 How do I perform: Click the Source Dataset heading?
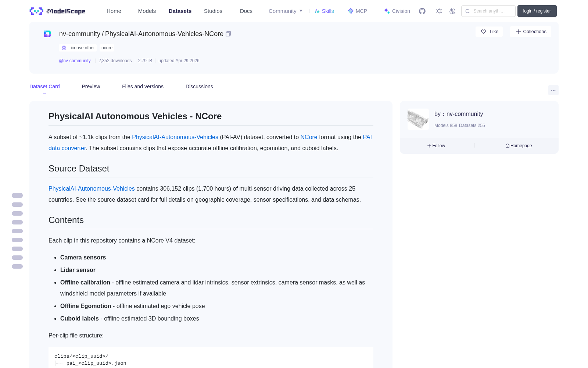(x=79, y=169)
